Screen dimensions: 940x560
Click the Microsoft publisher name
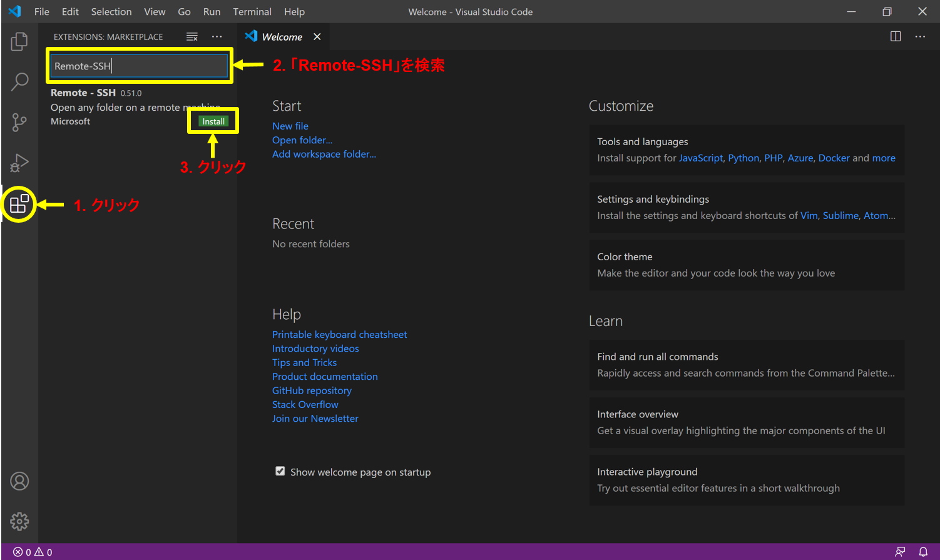pyautogui.click(x=70, y=121)
